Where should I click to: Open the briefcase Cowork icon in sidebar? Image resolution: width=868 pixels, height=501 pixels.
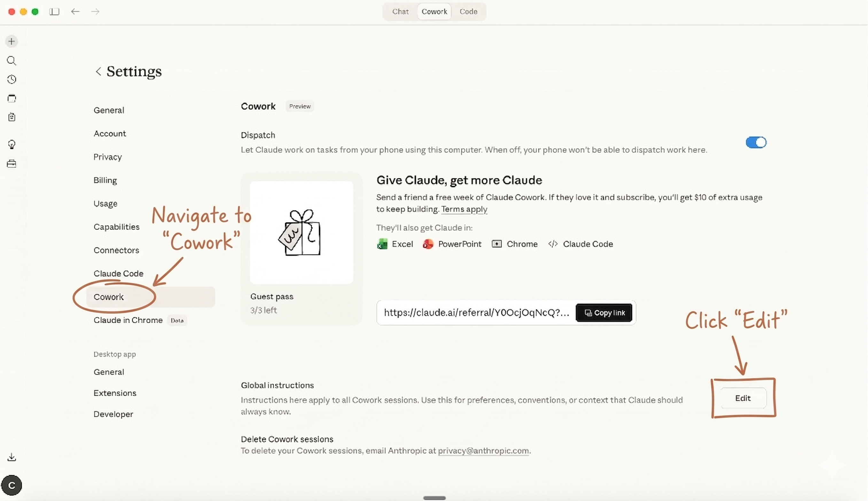[x=12, y=164]
